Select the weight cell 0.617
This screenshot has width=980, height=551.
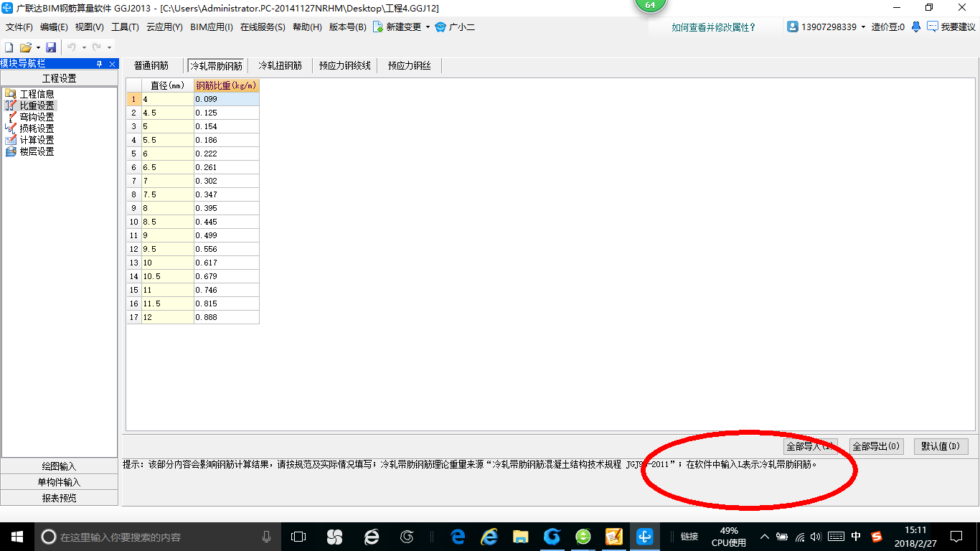[227, 263]
